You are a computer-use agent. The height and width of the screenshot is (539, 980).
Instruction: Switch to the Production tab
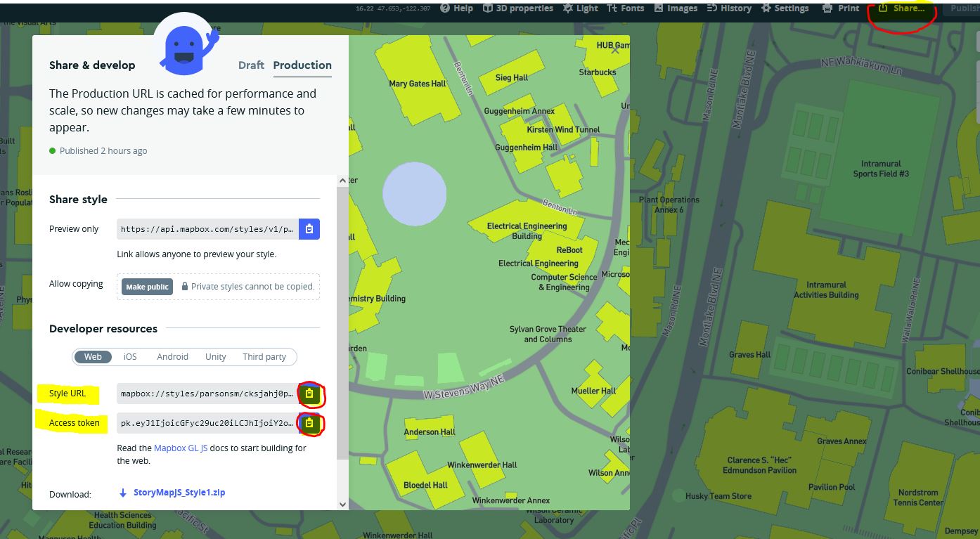[302, 65]
